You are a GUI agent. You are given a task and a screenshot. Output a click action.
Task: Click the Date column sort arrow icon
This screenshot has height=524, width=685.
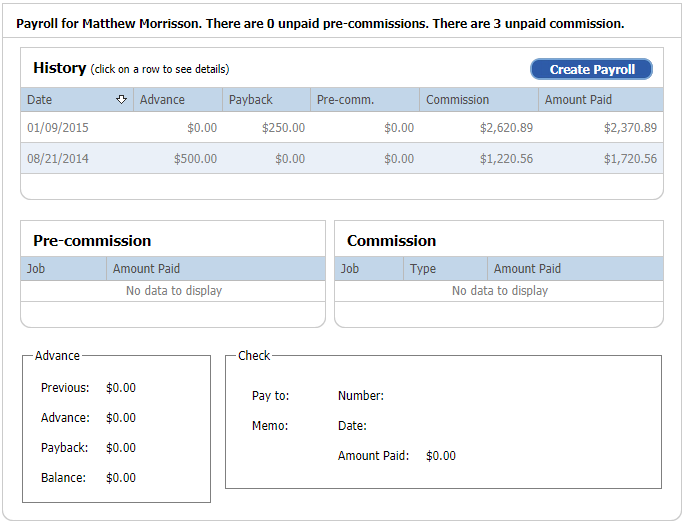[x=121, y=100]
